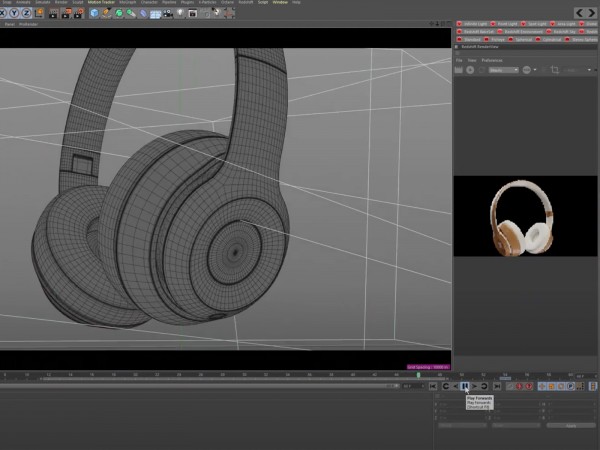Open the Window menu

pyautogui.click(x=279, y=3)
